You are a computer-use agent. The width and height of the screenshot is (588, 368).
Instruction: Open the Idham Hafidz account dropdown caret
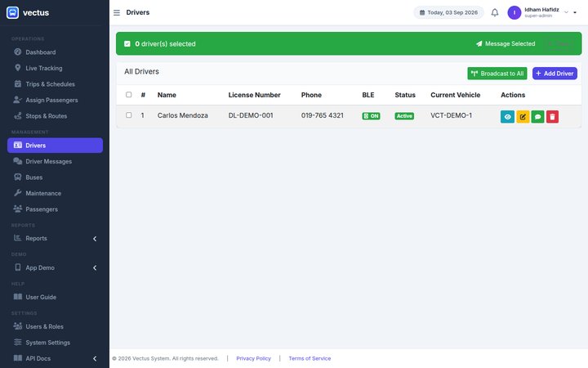point(575,13)
